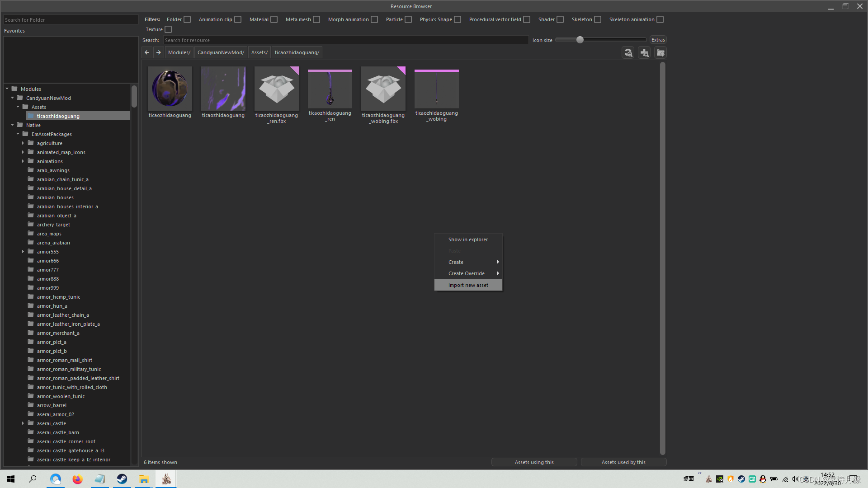
Task: Enable the Material filter checkbox
Action: (x=274, y=19)
